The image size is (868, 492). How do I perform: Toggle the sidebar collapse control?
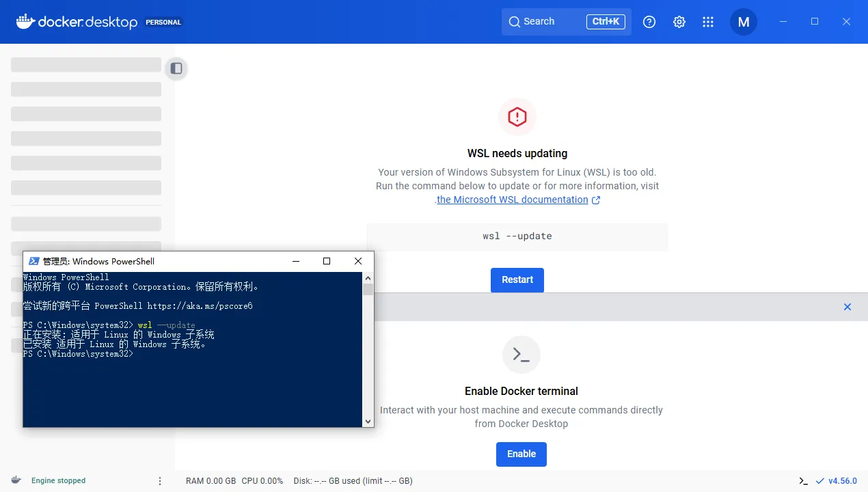(x=176, y=68)
